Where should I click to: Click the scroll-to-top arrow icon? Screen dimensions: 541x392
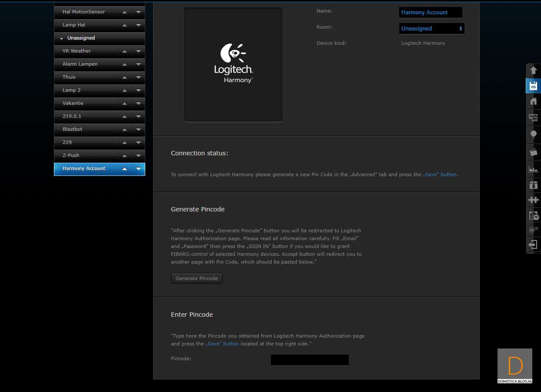(x=533, y=70)
